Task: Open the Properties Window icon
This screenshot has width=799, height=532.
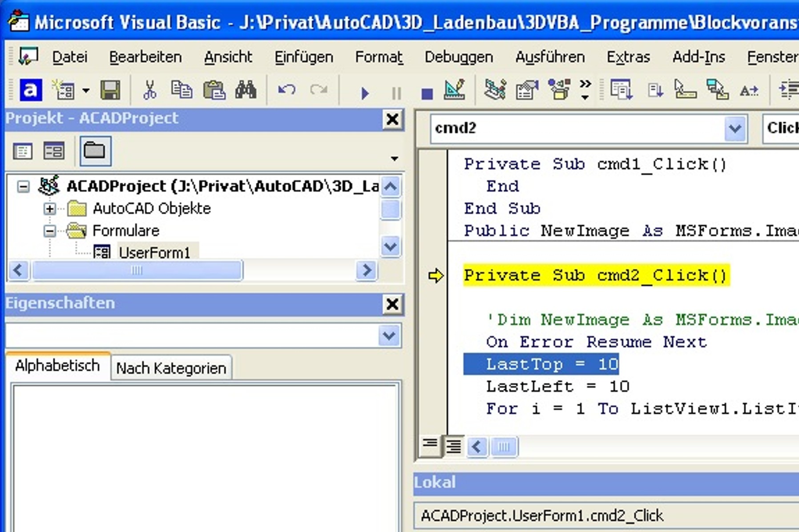Action: coord(527,91)
